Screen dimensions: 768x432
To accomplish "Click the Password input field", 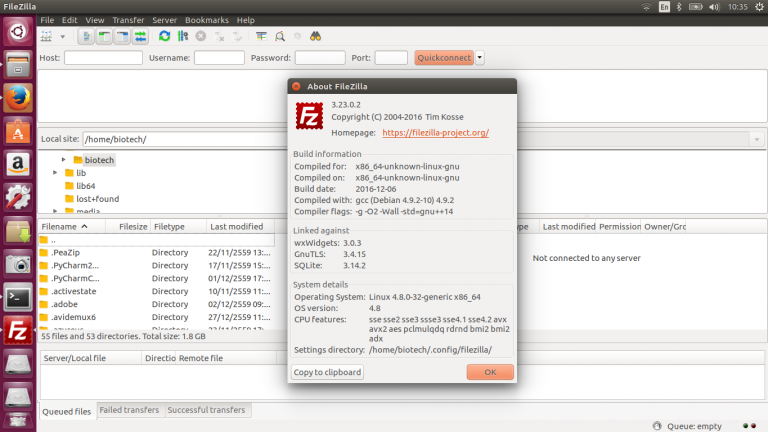I will pyautogui.click(x=320, y=58).
